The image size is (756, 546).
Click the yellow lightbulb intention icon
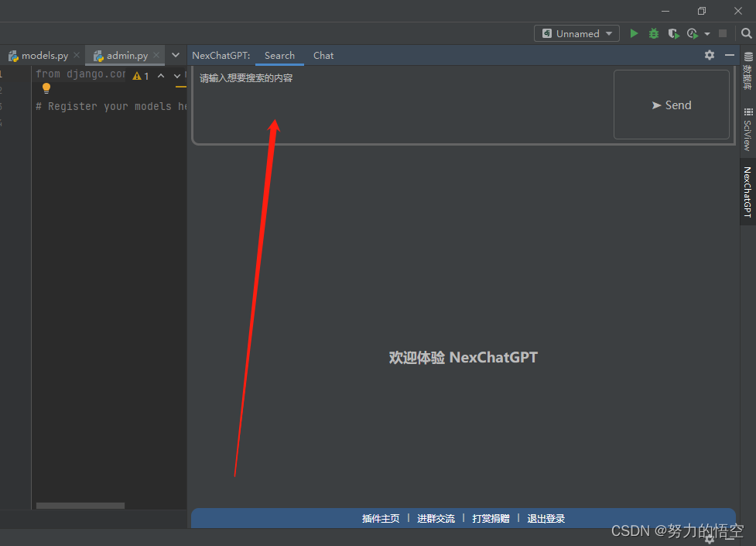(x=46, y=88)
